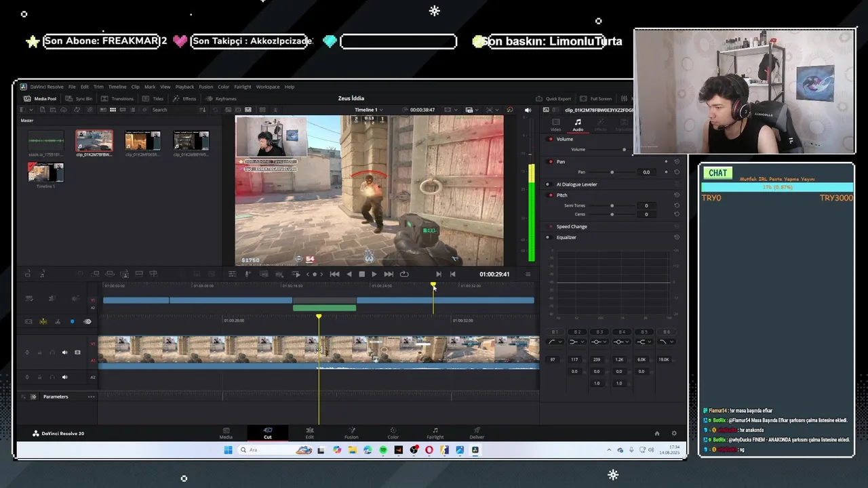868x488 pixels.
Task: Expand the Equalizer section
Action: (566, 237)
